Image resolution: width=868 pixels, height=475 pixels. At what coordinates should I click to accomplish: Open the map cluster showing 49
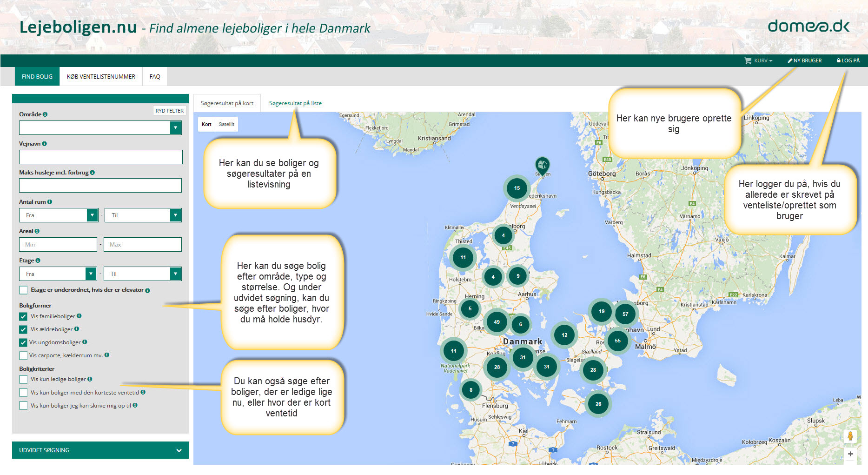pos(497,322)
